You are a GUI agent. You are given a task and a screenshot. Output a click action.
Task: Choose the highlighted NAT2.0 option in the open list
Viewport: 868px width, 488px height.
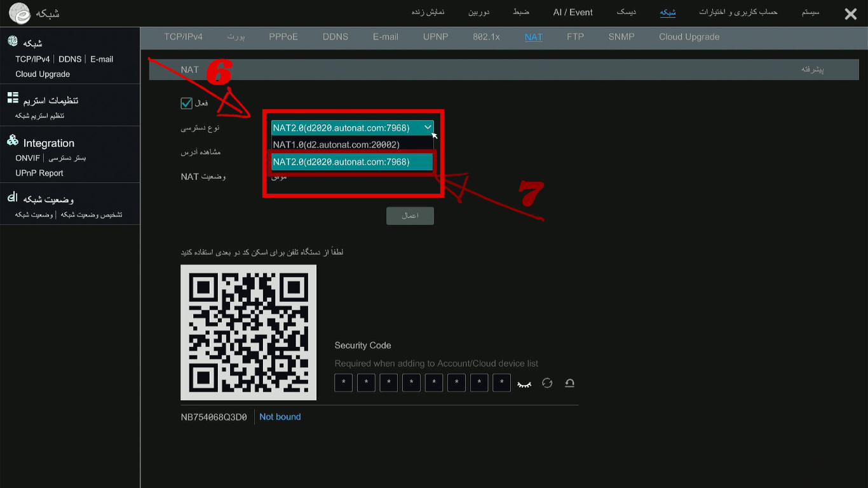(x=353, y=162)
